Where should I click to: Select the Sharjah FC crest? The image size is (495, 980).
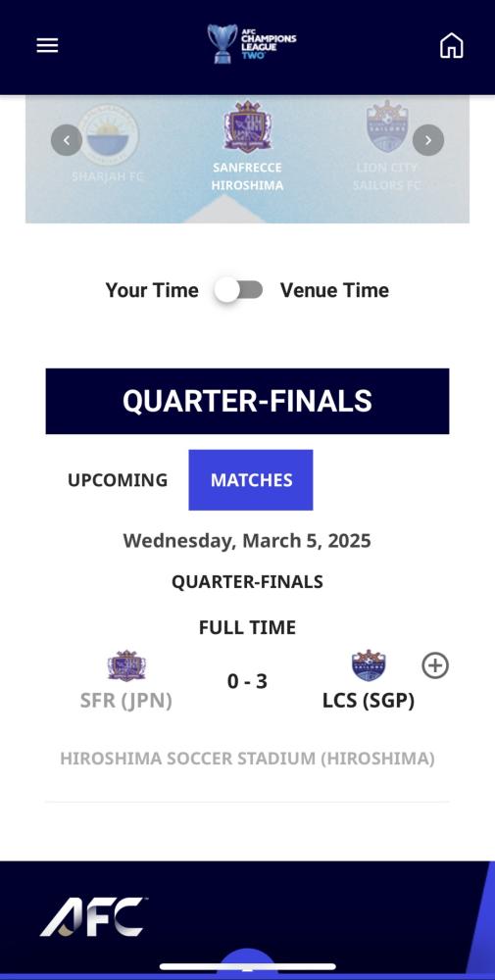pyautogui.click(x=109, y=134)
